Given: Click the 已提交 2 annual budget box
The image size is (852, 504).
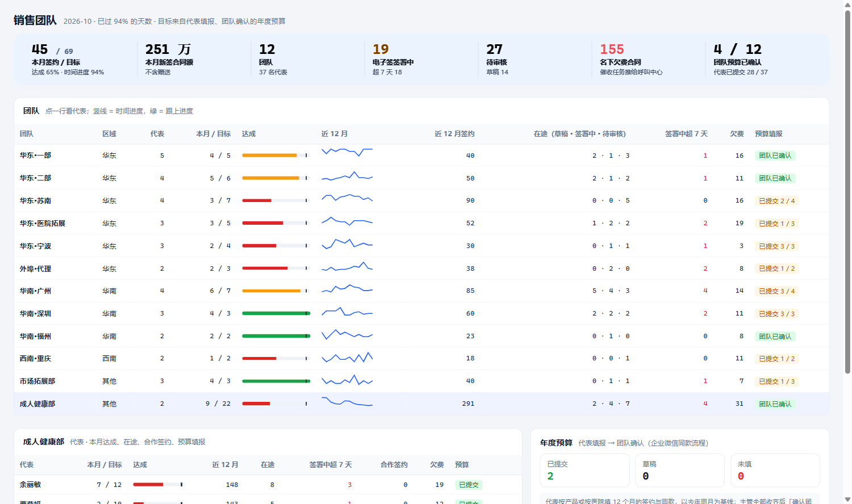Looking at the screenshot, I should 584,471.
